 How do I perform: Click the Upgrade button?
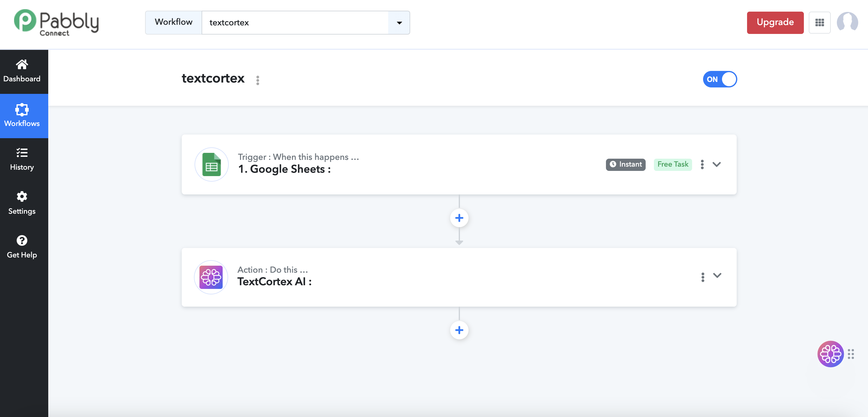coord(775,23)
